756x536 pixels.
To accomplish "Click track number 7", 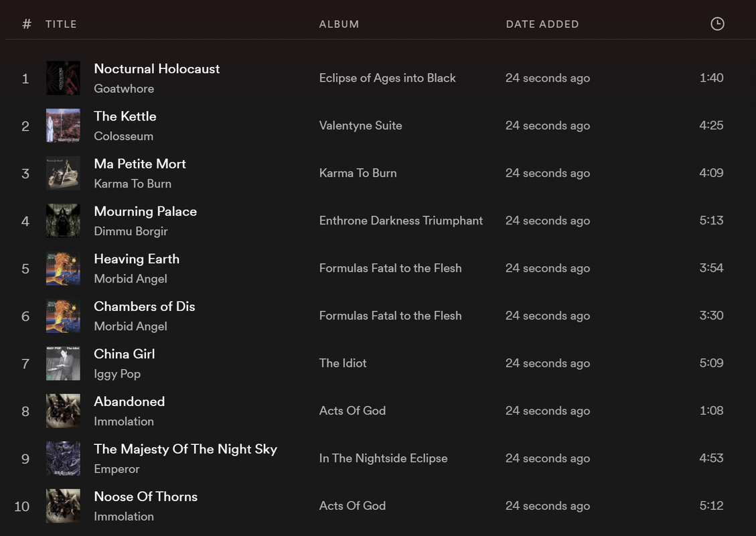I will [25, 364].
